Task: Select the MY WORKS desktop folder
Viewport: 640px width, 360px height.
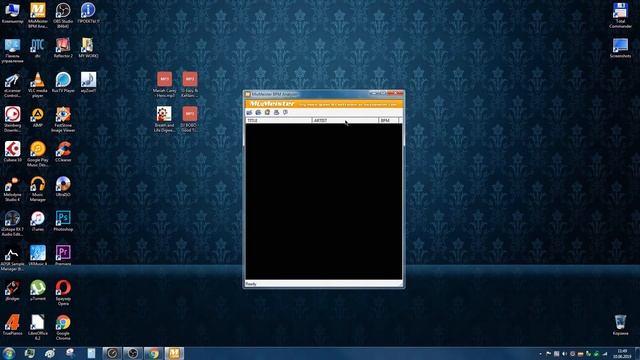Action: (x=88, y=48)
